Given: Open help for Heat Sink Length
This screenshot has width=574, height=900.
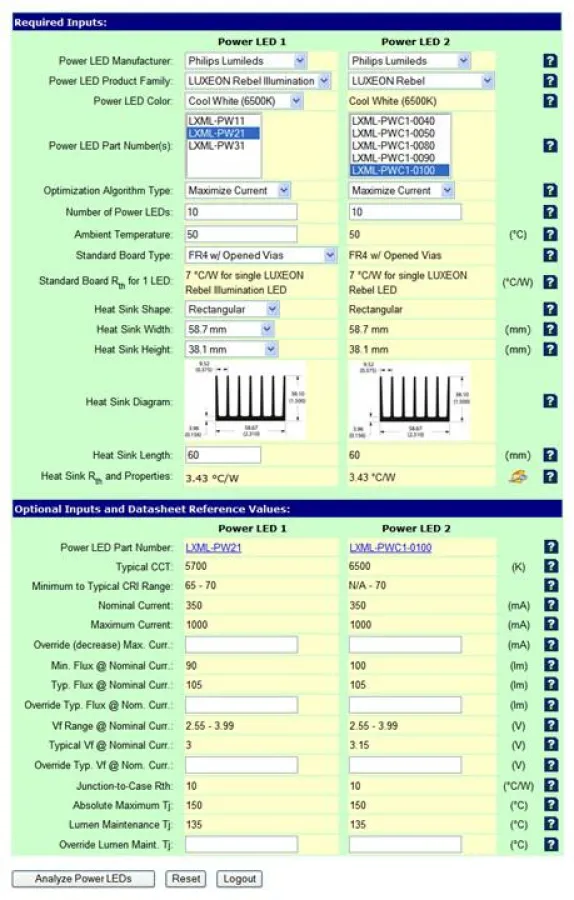Looking at the screenshot, I should [550, 455].
